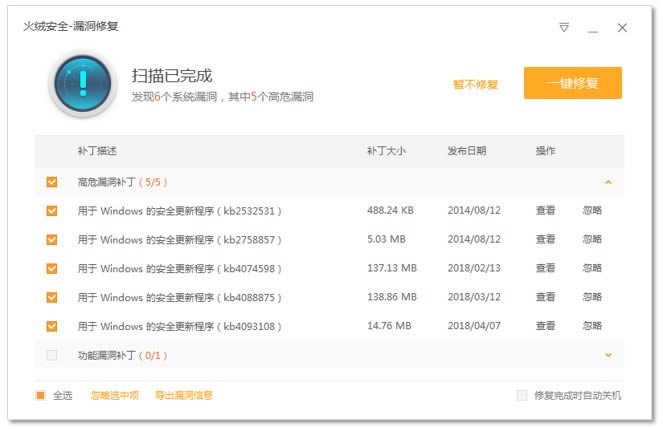Close the vulnerability repair window

622,28
